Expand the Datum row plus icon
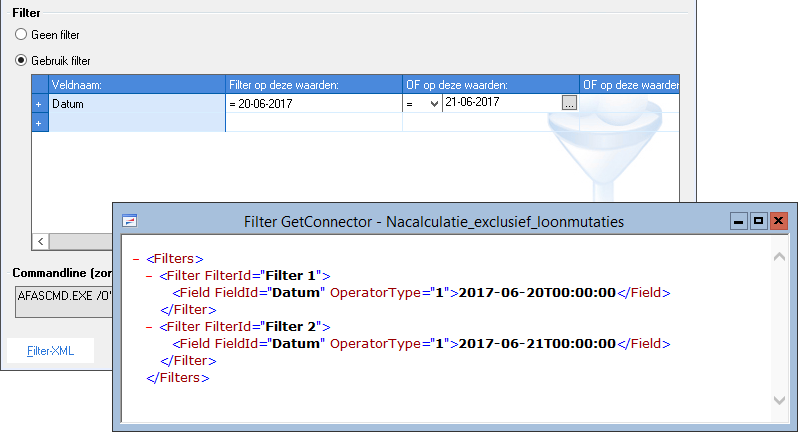 (39, 104)
